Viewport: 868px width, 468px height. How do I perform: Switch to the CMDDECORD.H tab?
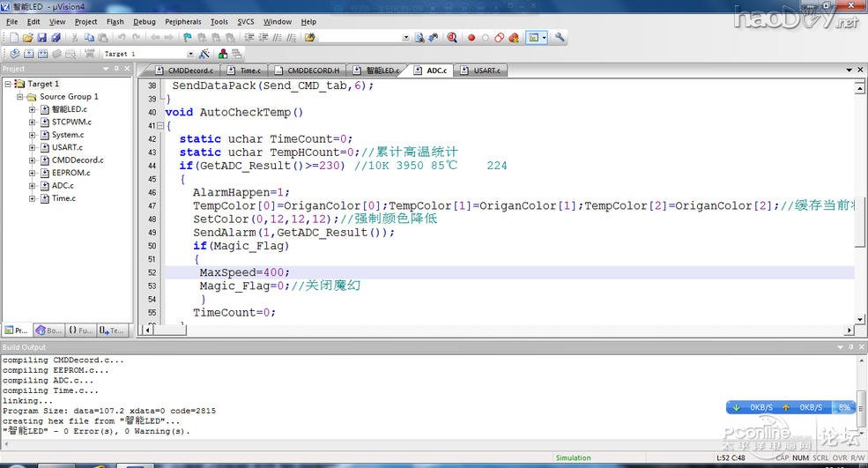click(312, 70)
